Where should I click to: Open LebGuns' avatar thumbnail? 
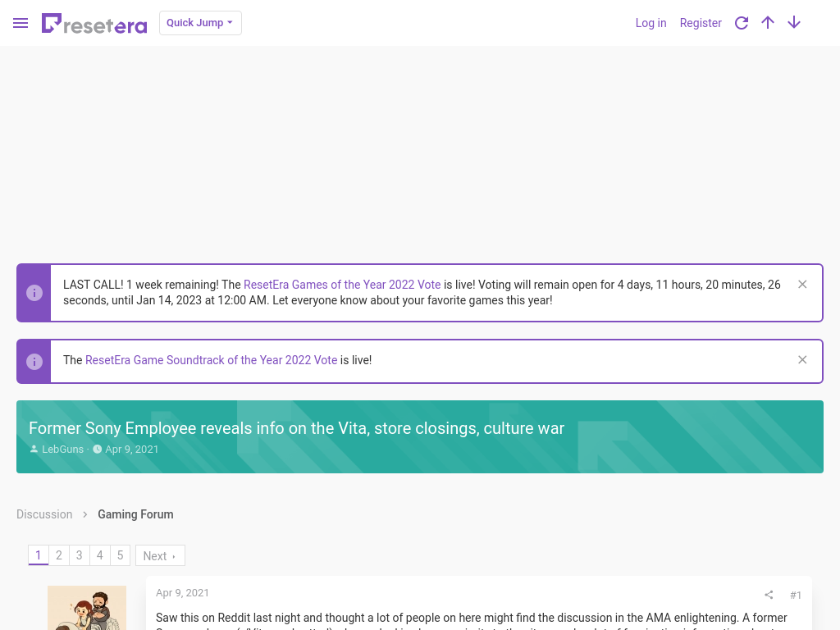tap(87, 608)
